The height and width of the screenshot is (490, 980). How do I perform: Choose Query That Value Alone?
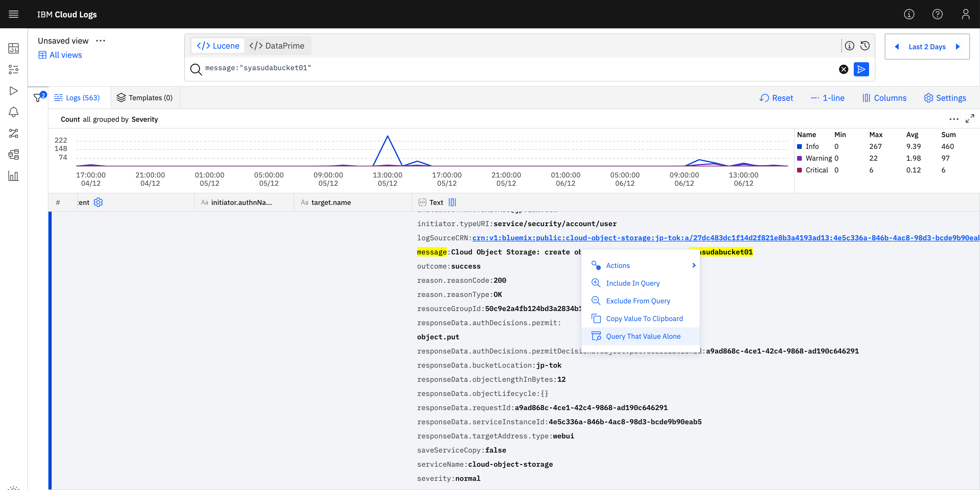click(643, 336)
